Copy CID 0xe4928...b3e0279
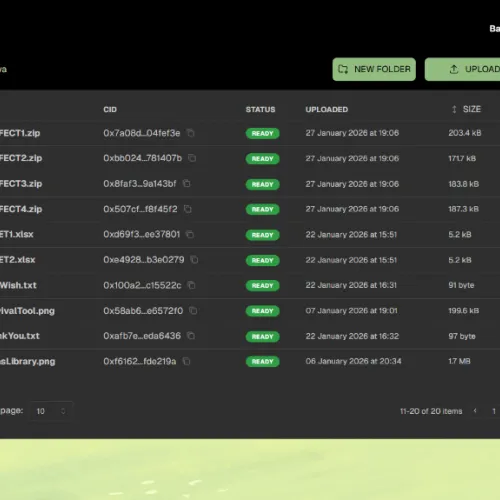Image resolution: width=500 pixels, height=500 pixels. click(x=194, y=260)
